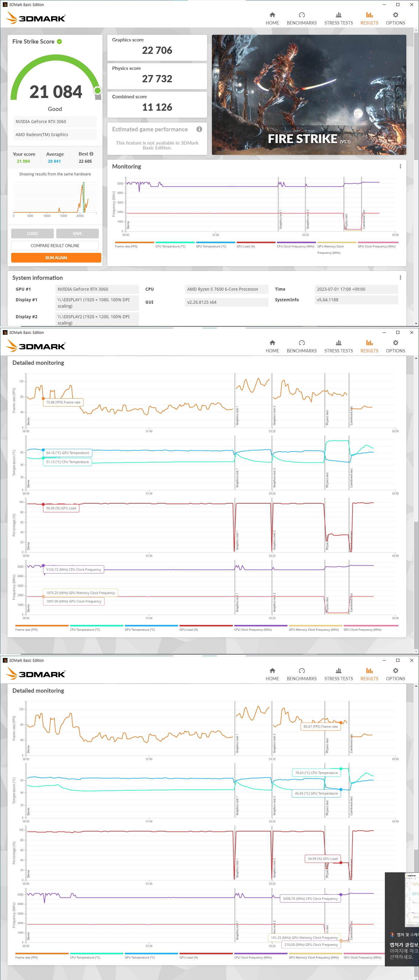This screenshot has width=419, height=980.
Task: Open STRESS TESTS in the window with the 75.88 FPS tooltip
Action: pos(338,346)
